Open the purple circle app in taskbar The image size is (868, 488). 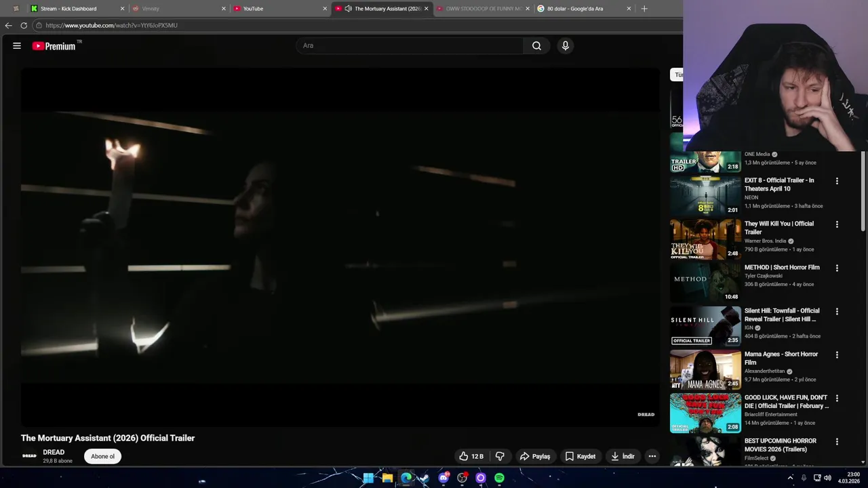[x=481, y=478]
